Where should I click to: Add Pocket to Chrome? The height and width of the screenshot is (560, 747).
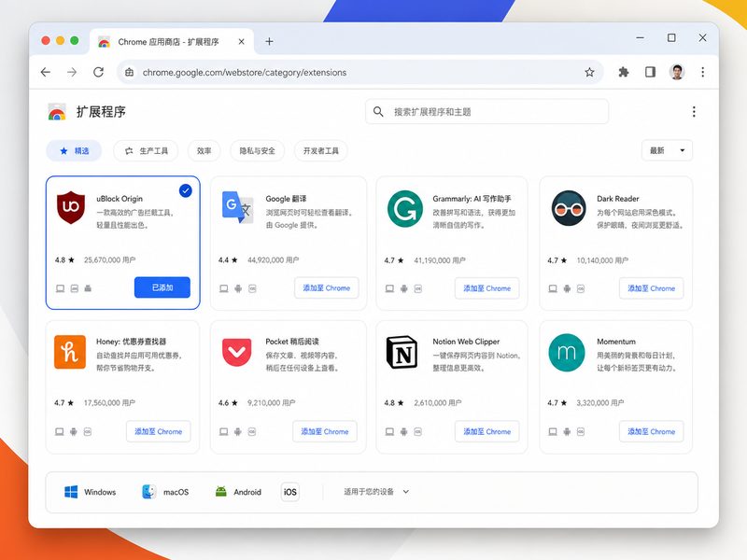click(x=324, y=431)
